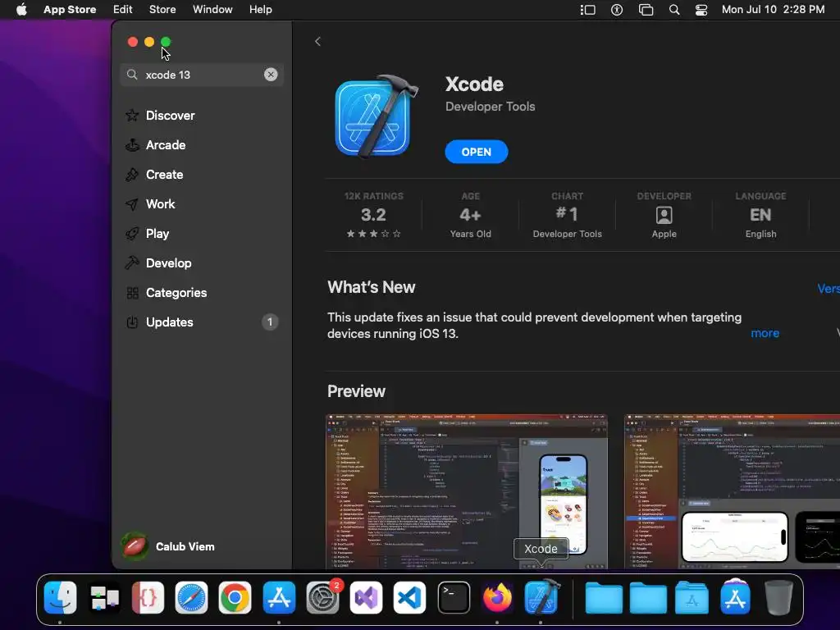
Task: Click the accessibility icon in menu bar
Action: coord(617,10)
